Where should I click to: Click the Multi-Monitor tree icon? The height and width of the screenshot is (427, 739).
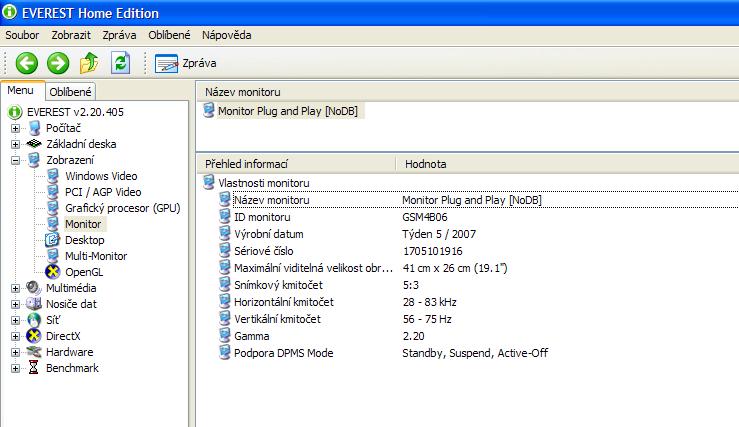click(x=53, y=256)
